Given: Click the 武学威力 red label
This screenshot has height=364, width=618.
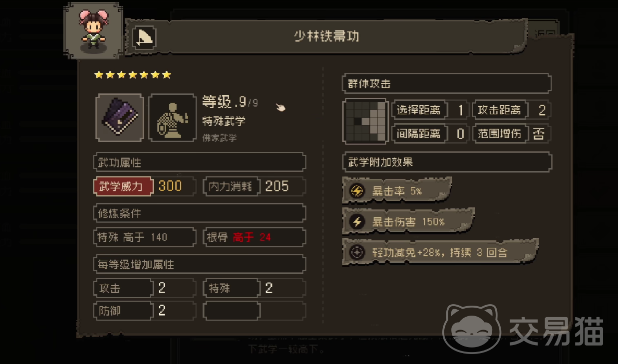Looking at the screenshot, I should coord(122,186).
